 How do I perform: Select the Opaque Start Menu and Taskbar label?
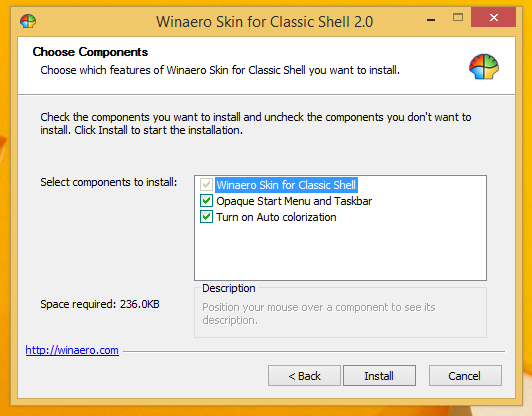(x=294, y=201)
